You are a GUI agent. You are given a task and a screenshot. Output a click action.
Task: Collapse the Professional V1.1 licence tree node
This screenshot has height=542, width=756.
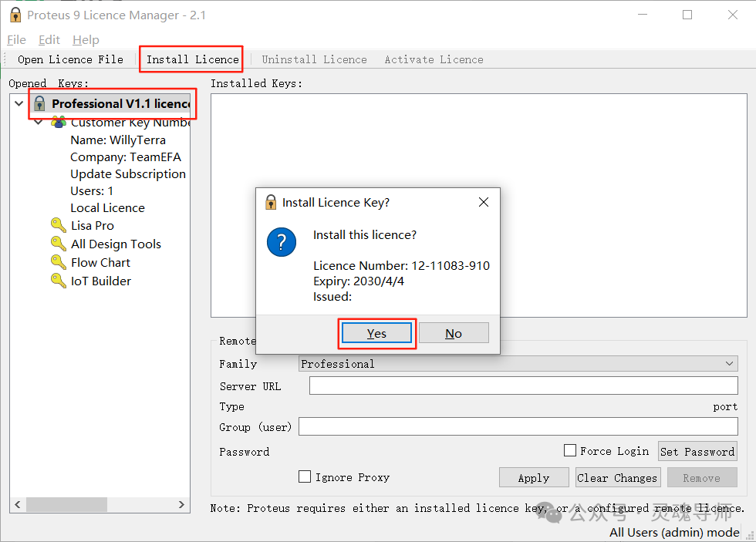coord(18,103)
